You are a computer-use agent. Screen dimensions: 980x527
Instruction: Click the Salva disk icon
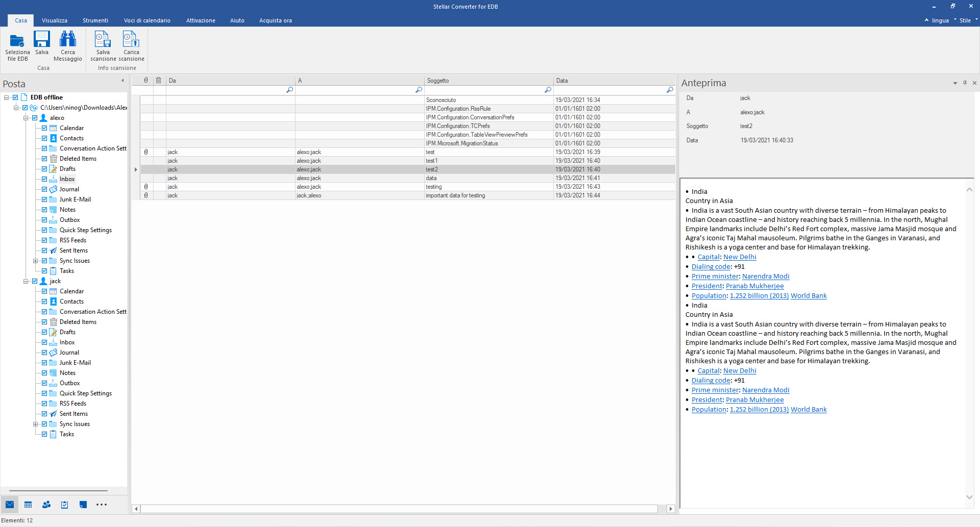point(42,39)
